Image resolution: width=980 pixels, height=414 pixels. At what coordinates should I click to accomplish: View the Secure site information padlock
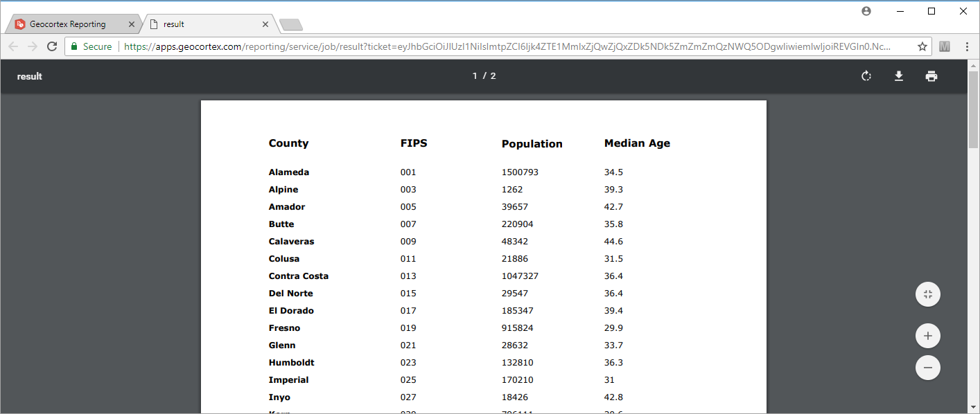(x=75, y=46)
